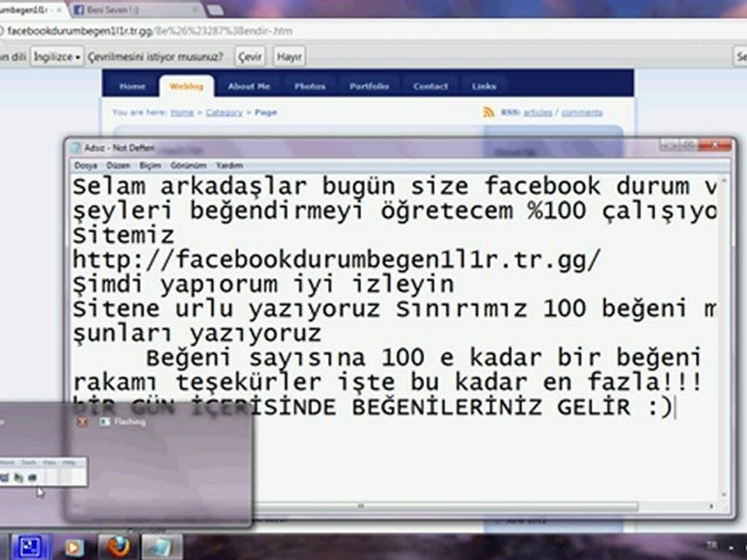Open the Yardım menu in Notepad
Screen dimensions: 747x560
[x=230, y=166]
